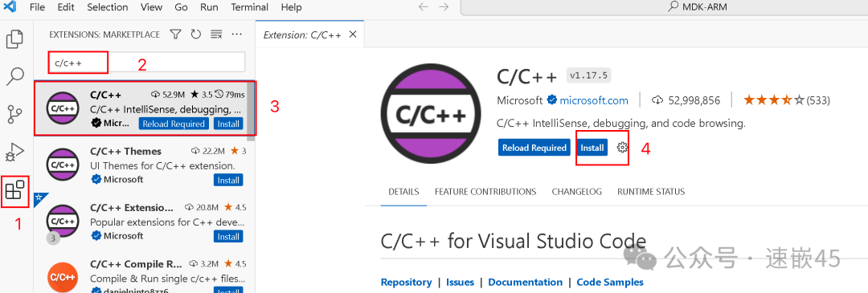Click the C/C++ list item icon
The image size is (868, 293).
point(63,109)
